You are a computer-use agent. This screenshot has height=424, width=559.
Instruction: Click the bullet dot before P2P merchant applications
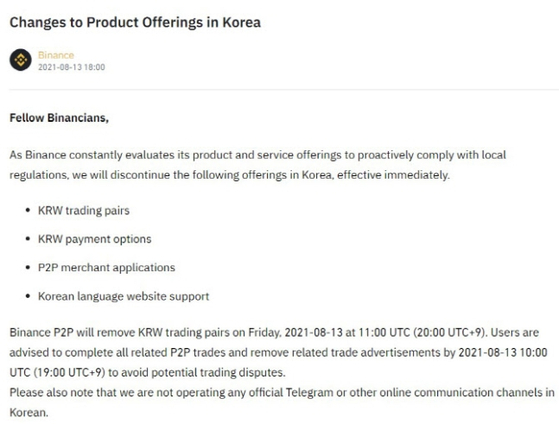[x=28, y=267]
